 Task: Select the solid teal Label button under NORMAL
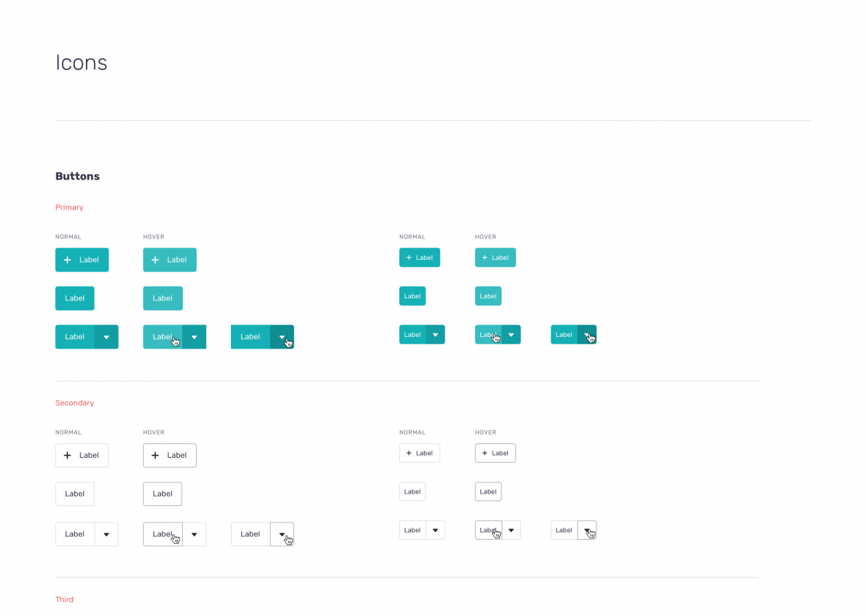coord(74,298)
